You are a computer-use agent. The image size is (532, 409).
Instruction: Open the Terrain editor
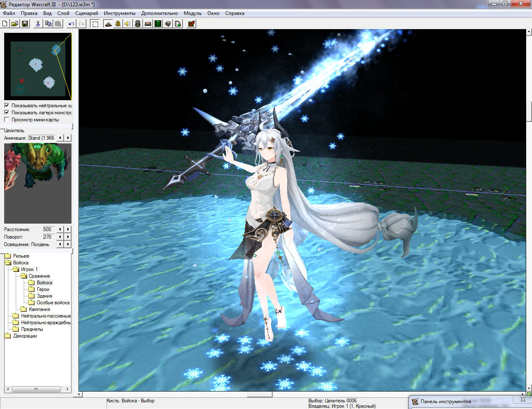pos(108,24)
